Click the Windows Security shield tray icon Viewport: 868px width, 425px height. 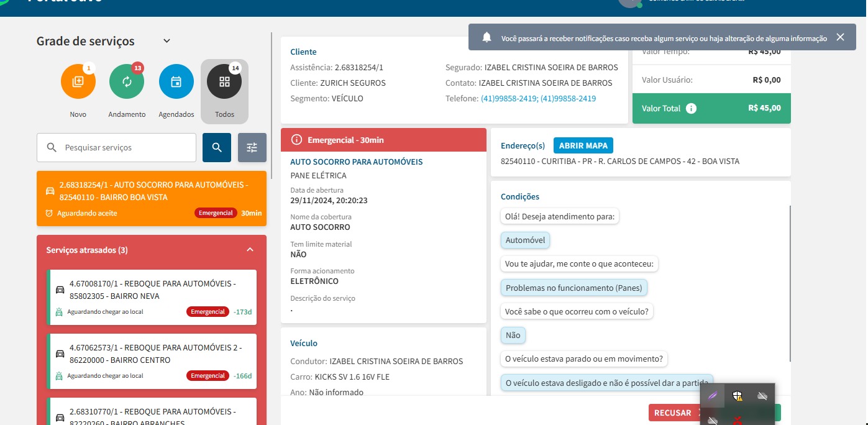[x=737, y=396]
